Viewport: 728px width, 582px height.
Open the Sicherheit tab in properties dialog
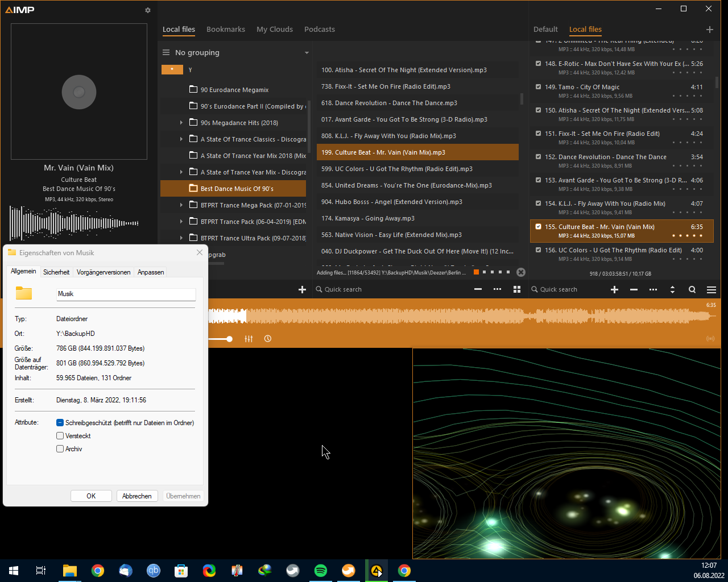56,272
